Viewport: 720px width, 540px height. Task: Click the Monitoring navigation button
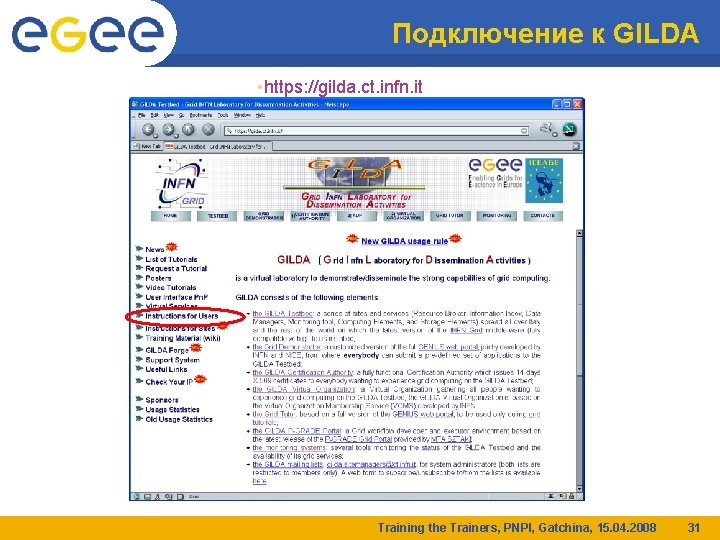[496, 216]
